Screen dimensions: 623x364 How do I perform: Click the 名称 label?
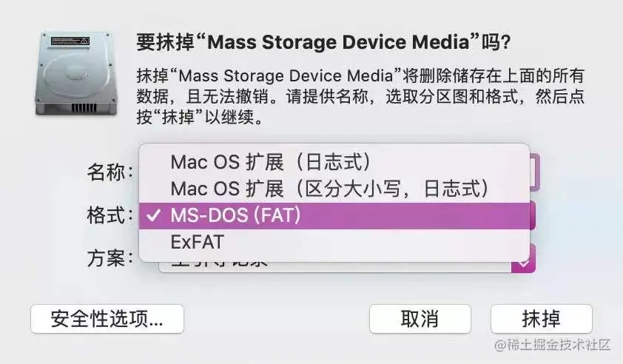tap(109, 172)
